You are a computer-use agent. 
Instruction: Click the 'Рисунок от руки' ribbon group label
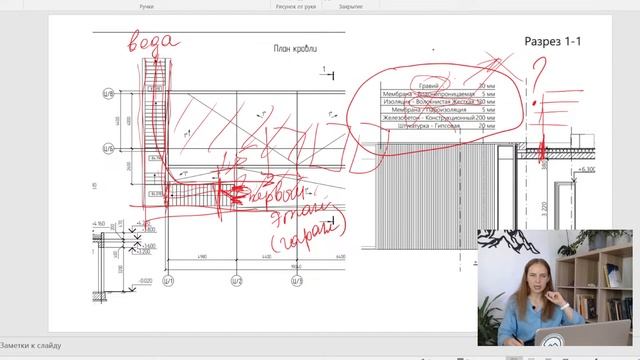point(296,7)
